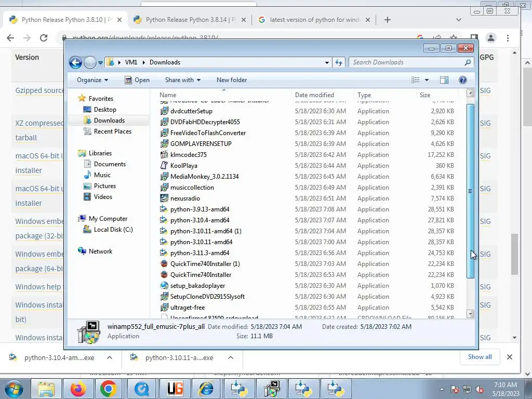Select file named GOMPLAYERENSETUP
Image resolution: width=532 pixels, height=399 pixels.
(201, 144)
